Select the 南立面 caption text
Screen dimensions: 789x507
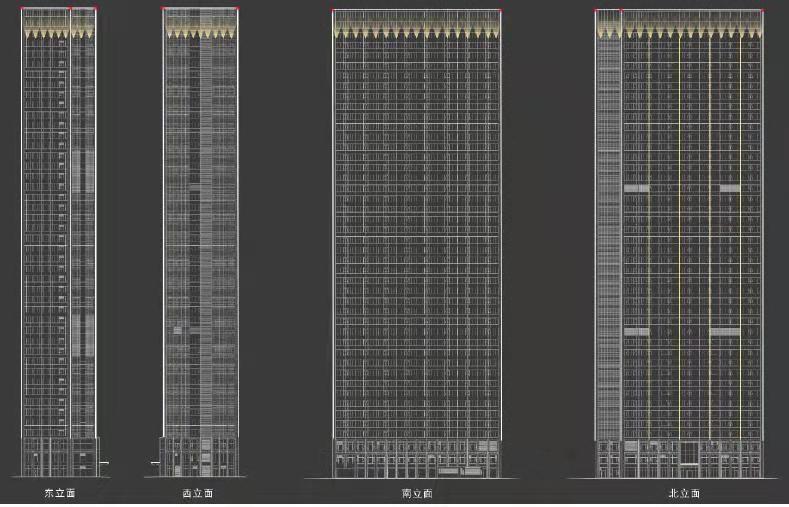point(417,493)
